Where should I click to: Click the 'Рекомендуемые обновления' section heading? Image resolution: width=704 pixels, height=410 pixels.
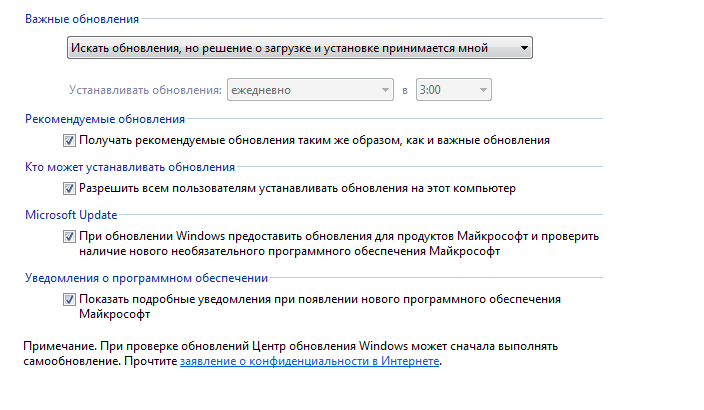(x=105, y=119)
